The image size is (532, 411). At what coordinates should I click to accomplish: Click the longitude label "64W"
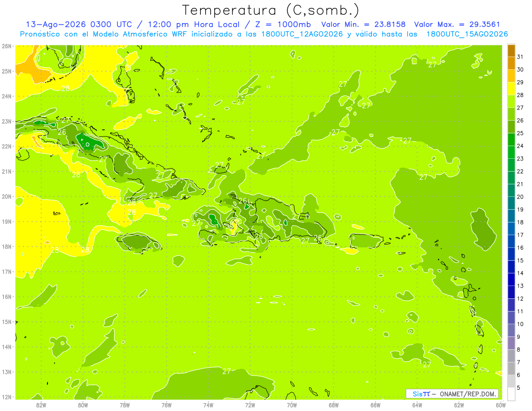tap(417, 405)
